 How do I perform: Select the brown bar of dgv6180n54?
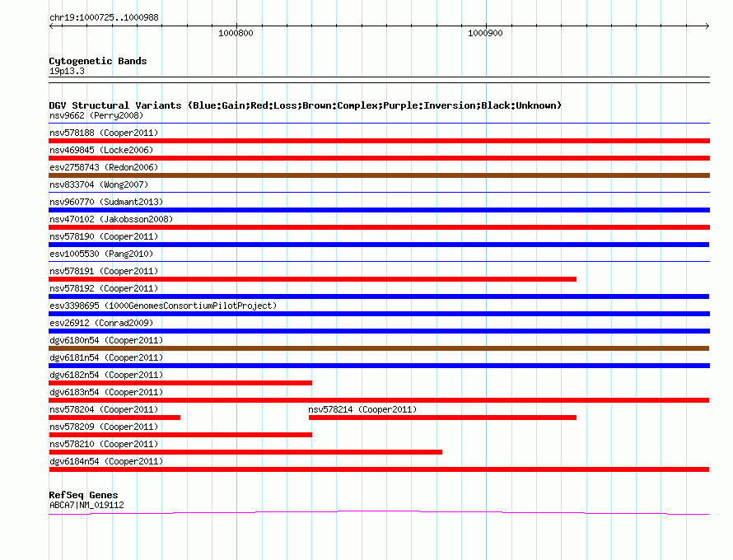pyautogui.click(x=379, y=348)
